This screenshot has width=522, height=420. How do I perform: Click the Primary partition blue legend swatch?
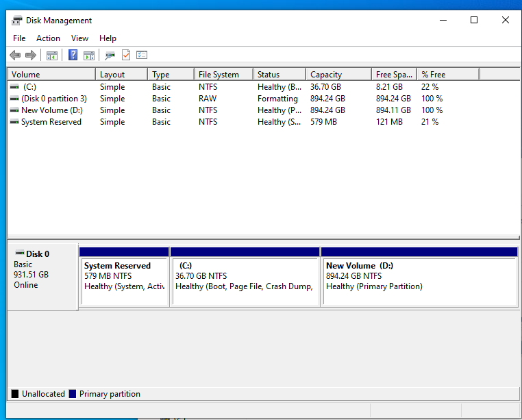click(73, 394)
